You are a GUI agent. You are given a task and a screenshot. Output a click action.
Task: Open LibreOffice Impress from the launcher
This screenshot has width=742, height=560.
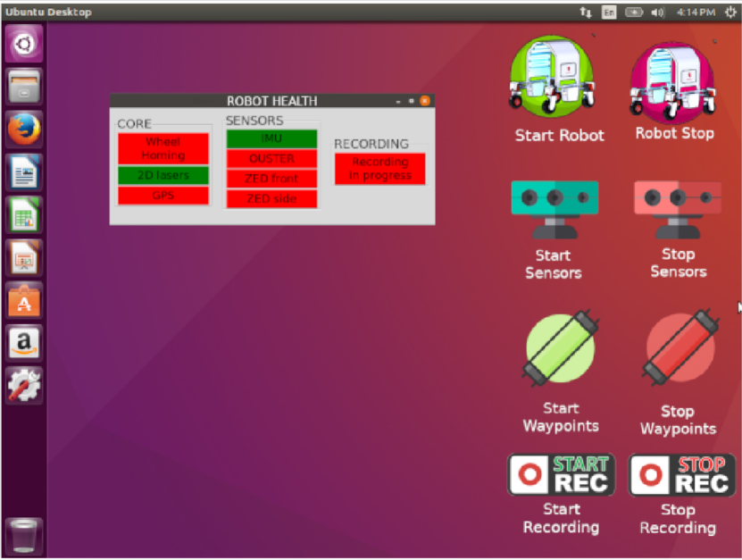pos(24,257)
